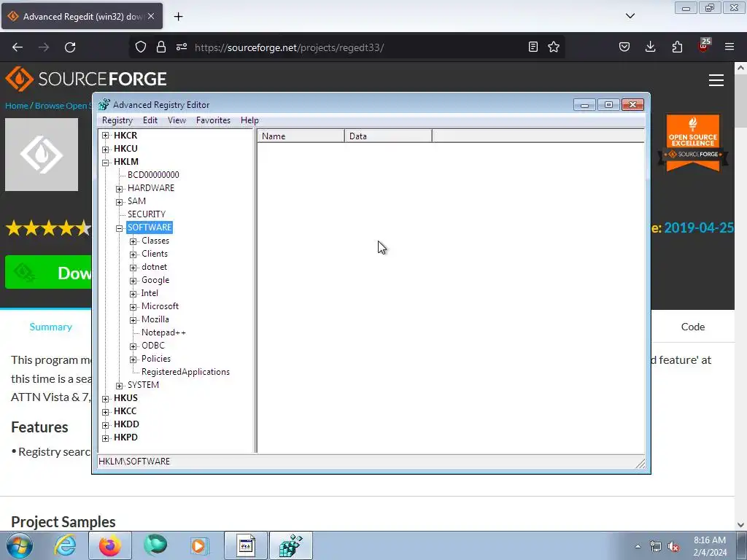Open uBlock extension icon with badge 25
The image size is (747, 560).
click(x=704, y=46)
